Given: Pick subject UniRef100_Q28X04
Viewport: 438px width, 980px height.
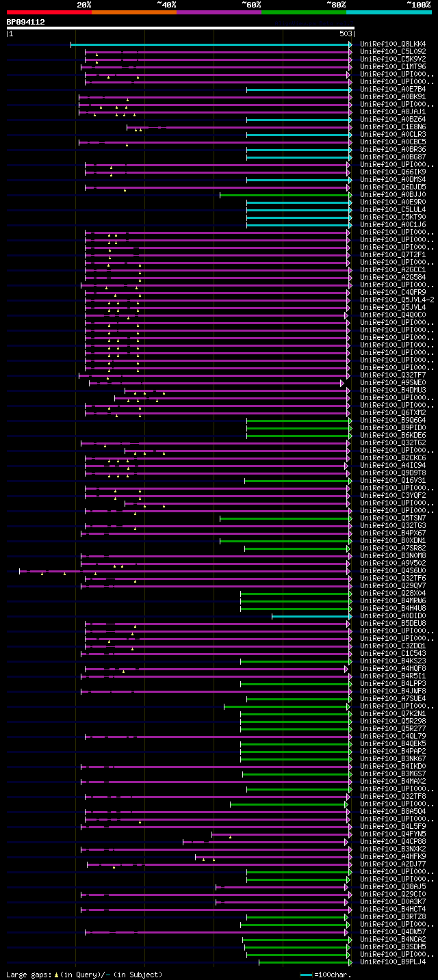Looking at the screenshot, I should [394, 594].
